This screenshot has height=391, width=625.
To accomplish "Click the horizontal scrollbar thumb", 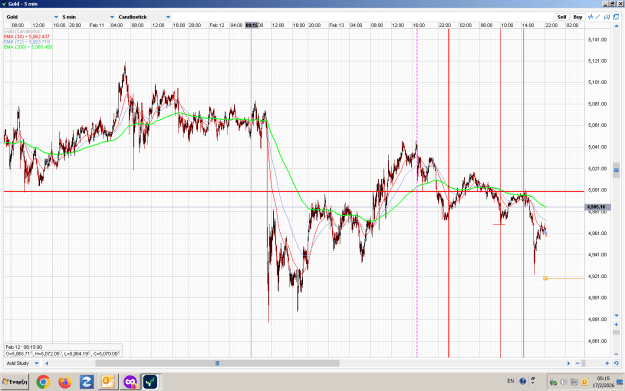I will (217, 363).
